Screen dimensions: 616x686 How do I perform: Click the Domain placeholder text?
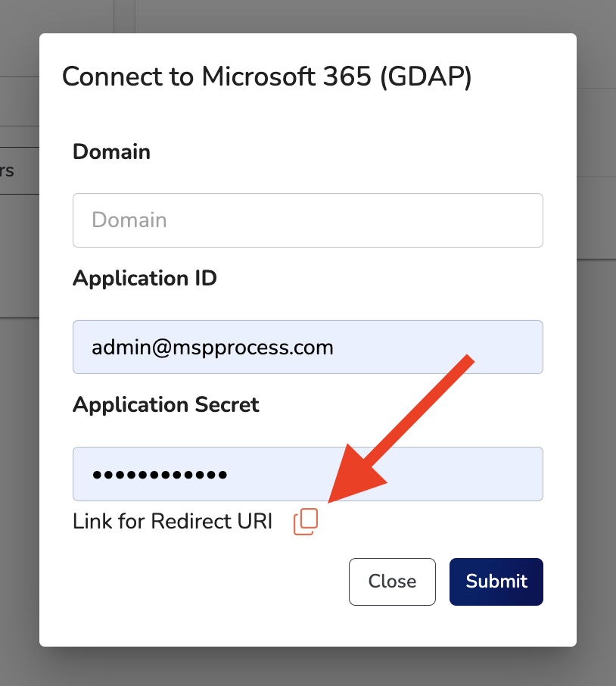pos(129,220)
